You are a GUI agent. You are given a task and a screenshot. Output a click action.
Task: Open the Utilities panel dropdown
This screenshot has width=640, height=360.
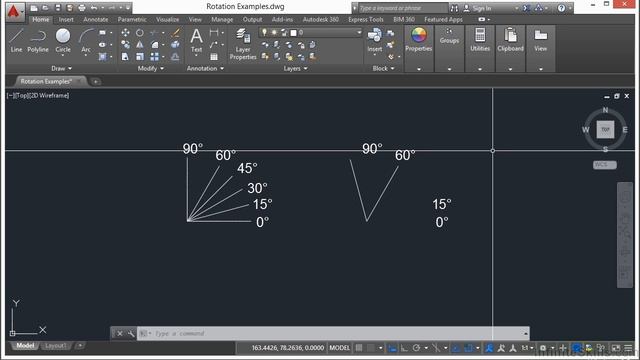(480, 69)
